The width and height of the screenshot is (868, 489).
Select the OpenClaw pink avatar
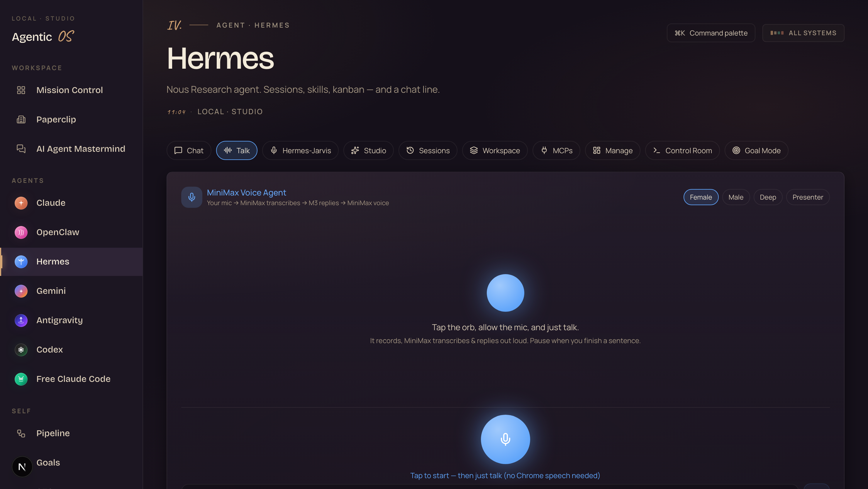click(x=21, y=232)
